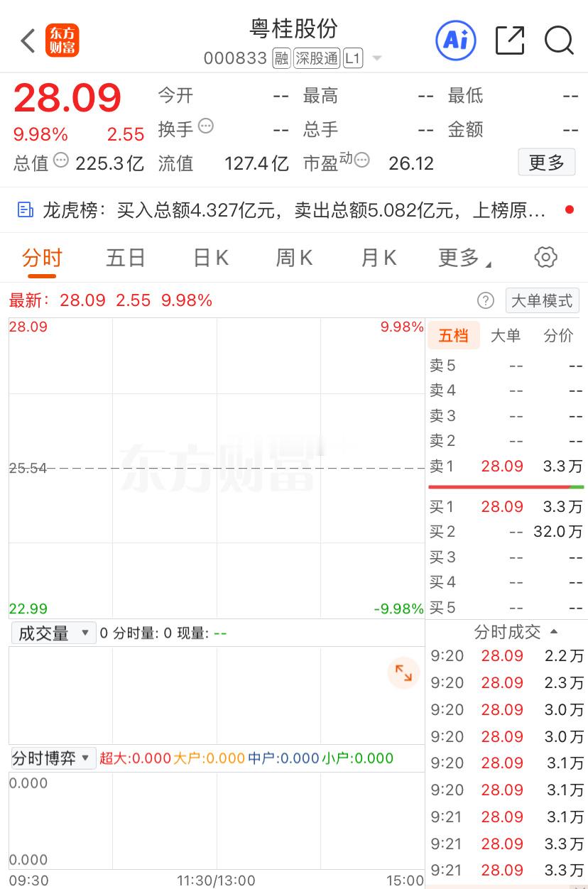Open the 东方财富 logo icon
This screenshot has height=889, width=588.
62,40
